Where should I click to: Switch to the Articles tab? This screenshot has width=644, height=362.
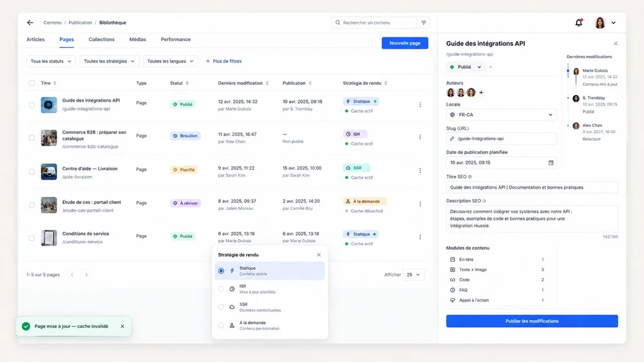(x=35, y=39)
